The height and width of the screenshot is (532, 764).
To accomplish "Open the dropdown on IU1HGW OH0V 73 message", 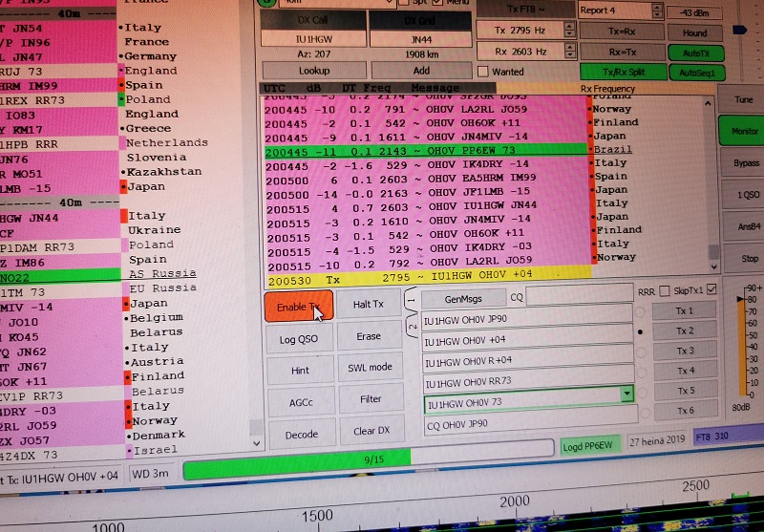I will point(627,394).
